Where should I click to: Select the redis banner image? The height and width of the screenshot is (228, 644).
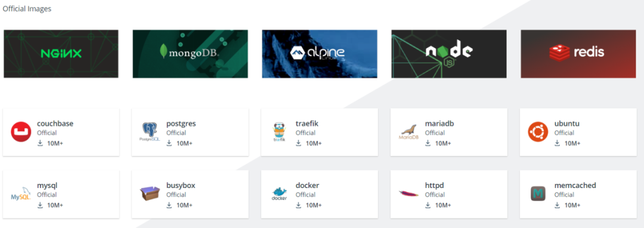click(578, 54)
